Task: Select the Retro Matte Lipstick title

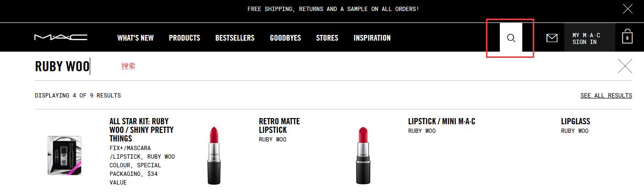Action: pos(279,126)
